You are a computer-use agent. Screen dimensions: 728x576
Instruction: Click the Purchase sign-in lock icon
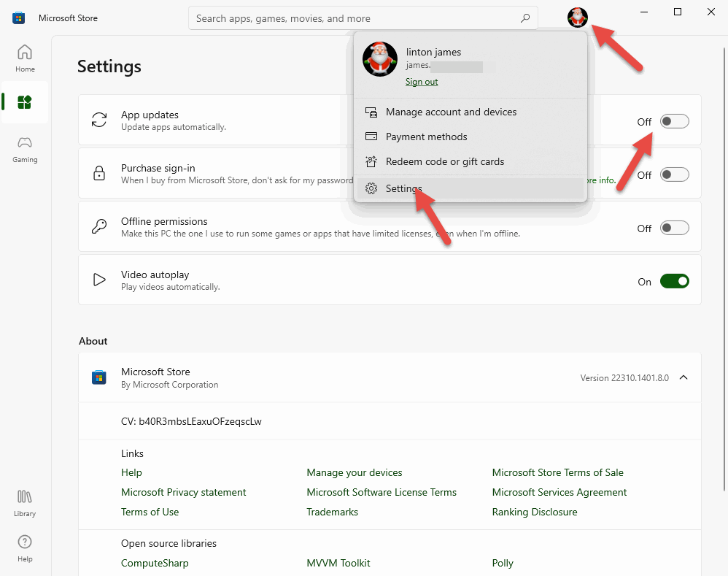(99, 173)
